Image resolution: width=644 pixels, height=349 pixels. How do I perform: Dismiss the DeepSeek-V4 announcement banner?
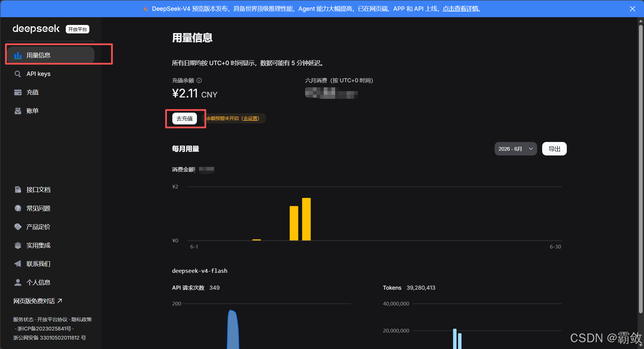pos(633,9)
